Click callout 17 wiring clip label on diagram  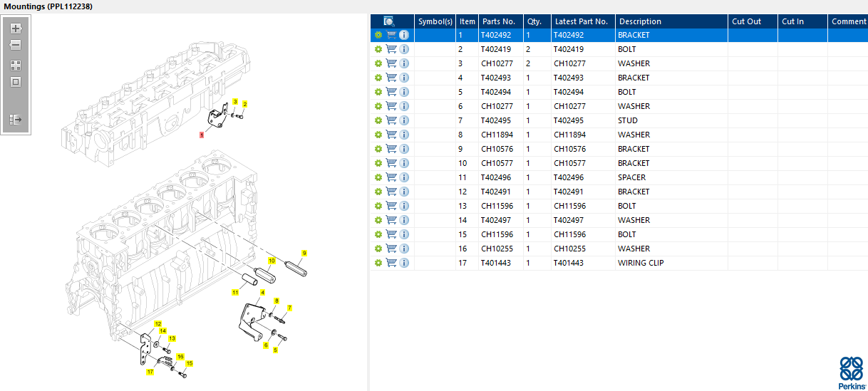tap(150, 372)
